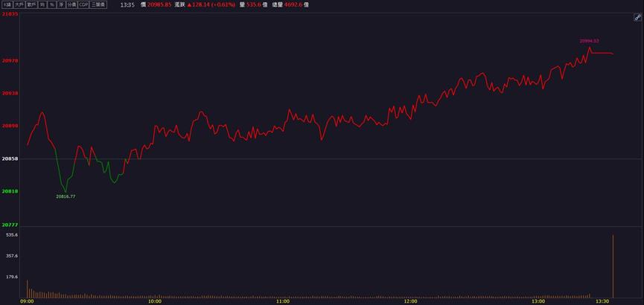
Task: Click the reference price label 20858
Action: click(x=10, y=158)
